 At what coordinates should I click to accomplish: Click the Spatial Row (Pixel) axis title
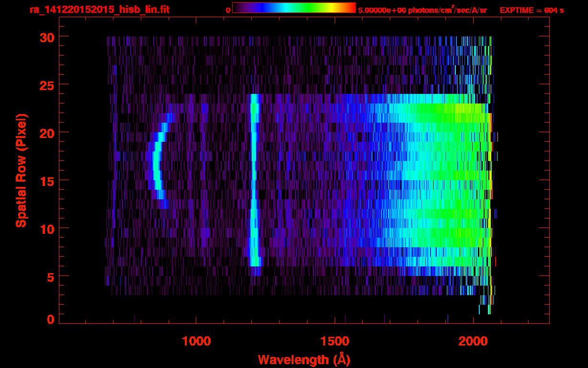pos(22,171)
